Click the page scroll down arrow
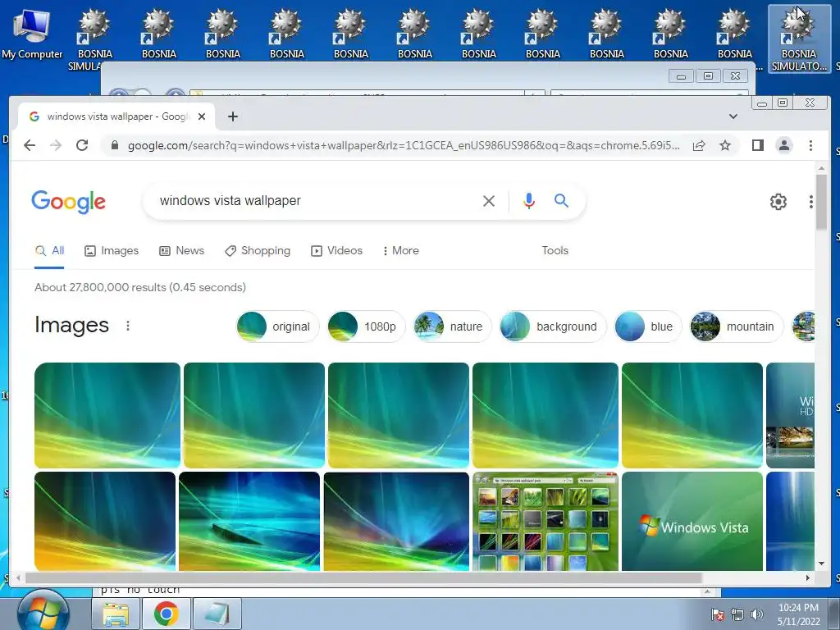The width and height of the screenshot is (840, 630). (821, 564)
